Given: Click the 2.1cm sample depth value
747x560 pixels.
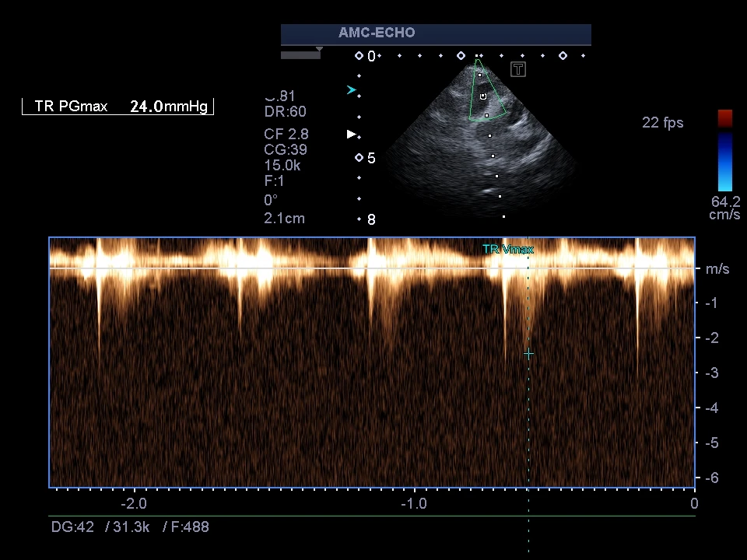Looking at the screenshot, I should point(284,218).
